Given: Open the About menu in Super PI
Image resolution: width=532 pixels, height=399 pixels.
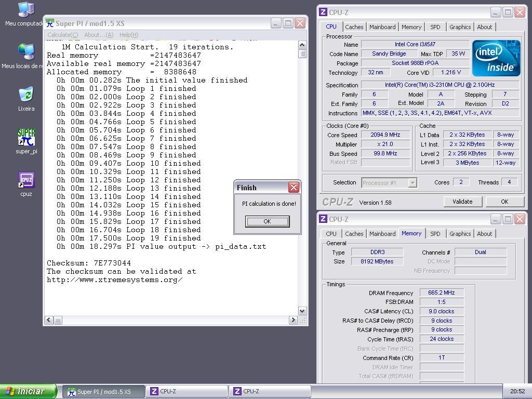Looking at the screenshot, I should click(x=99, y=35).
